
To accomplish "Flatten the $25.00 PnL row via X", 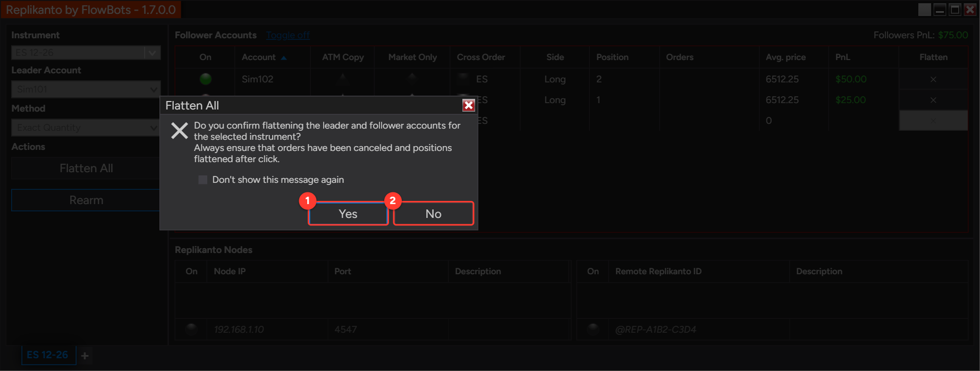I will [x=933, y=100].
